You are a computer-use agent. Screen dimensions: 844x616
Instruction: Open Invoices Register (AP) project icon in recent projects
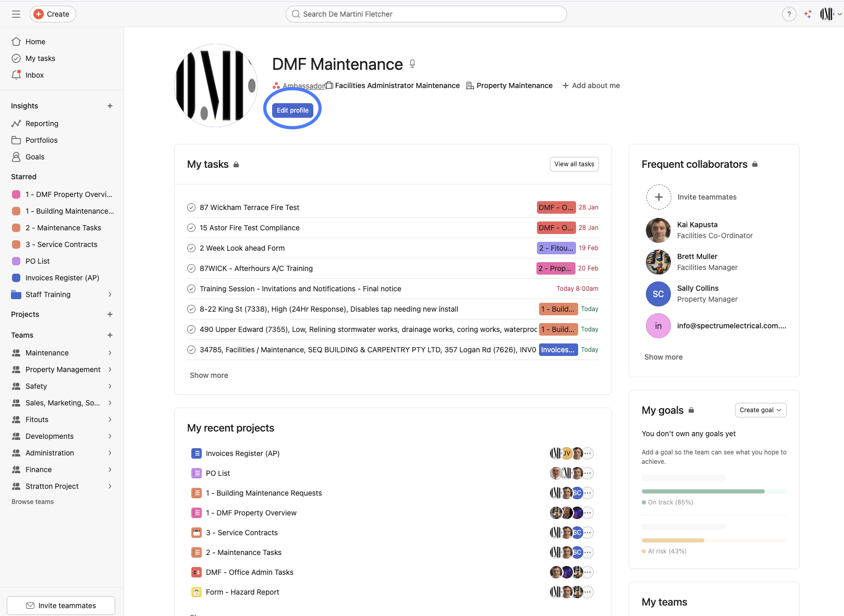click(x=197, y=453)
